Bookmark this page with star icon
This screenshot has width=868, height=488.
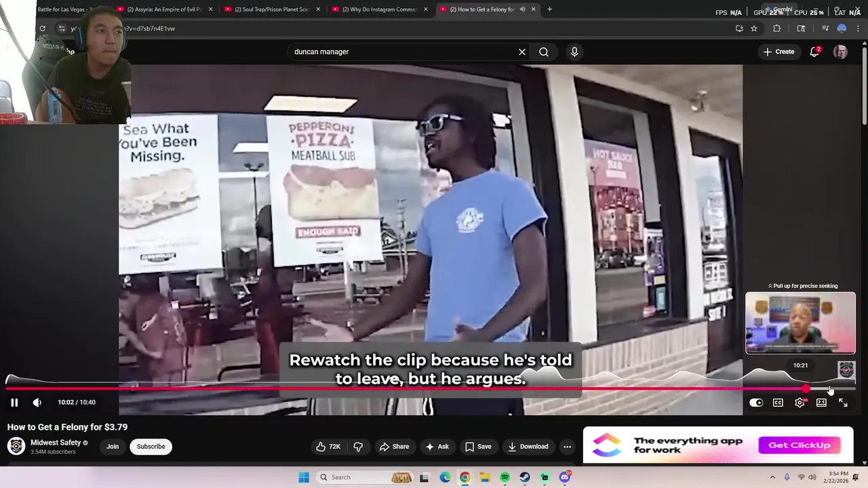(754, 28)
